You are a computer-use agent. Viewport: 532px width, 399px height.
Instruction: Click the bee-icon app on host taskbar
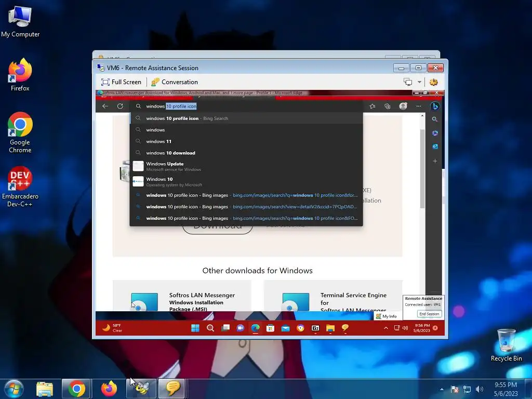click(141, 389)
